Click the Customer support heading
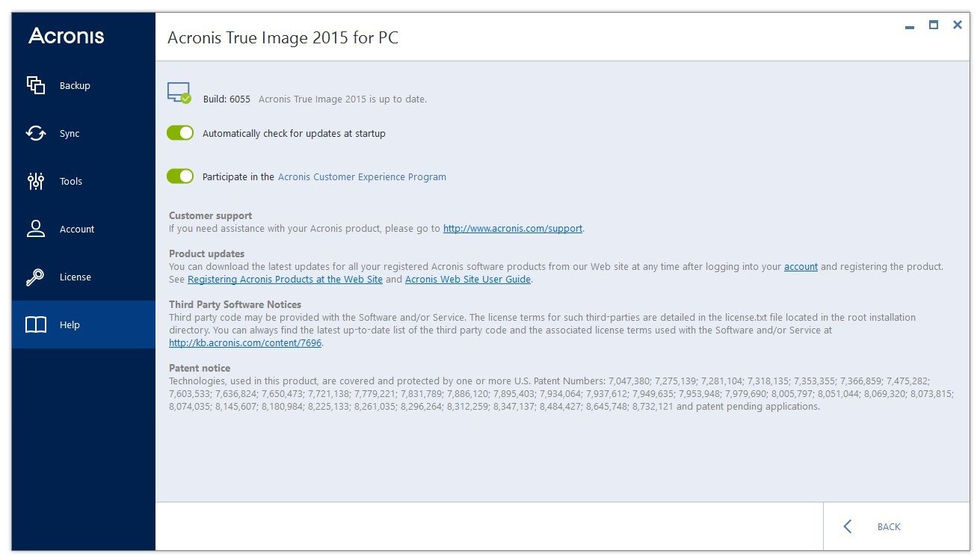The height and width of the screenshot is (560, 980). click(x=210, y=216)
